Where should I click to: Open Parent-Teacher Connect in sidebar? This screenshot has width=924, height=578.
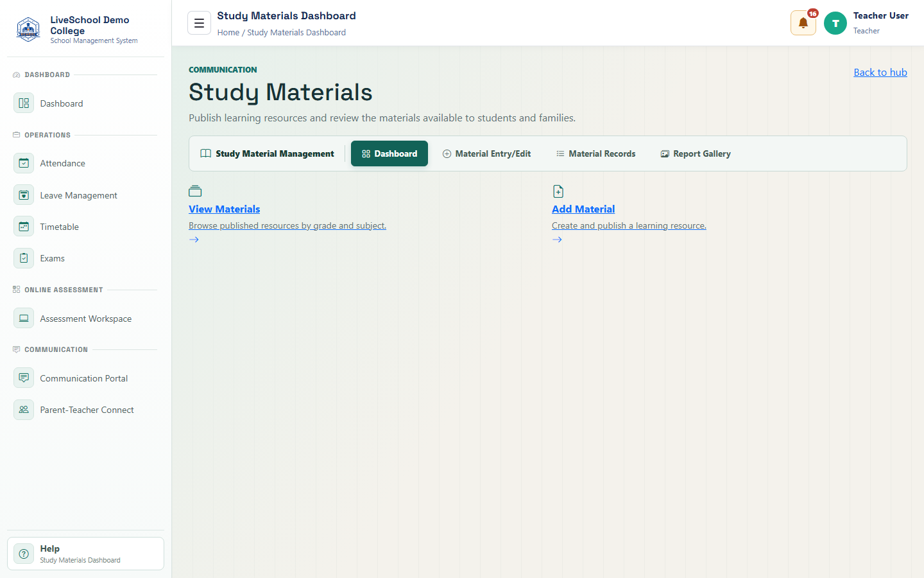coord(85,409)
